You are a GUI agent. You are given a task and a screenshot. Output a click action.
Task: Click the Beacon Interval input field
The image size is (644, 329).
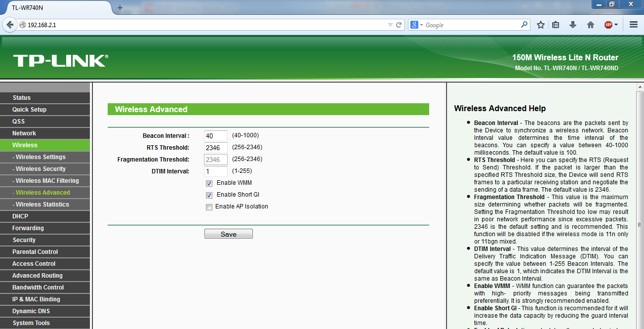click(x=216, y=136)
